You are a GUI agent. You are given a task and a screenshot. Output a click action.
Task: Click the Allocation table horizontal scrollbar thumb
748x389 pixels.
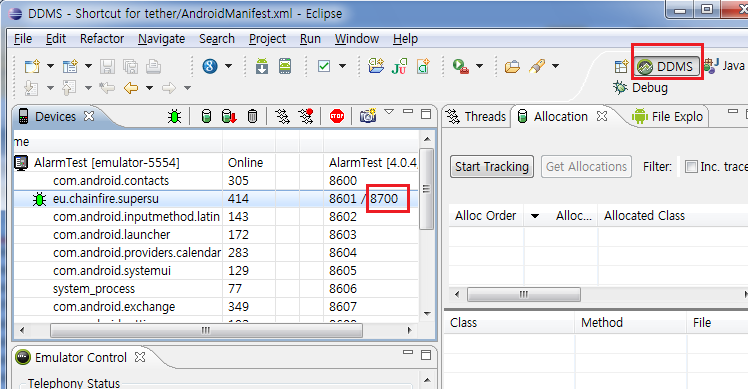click(524, 294)
